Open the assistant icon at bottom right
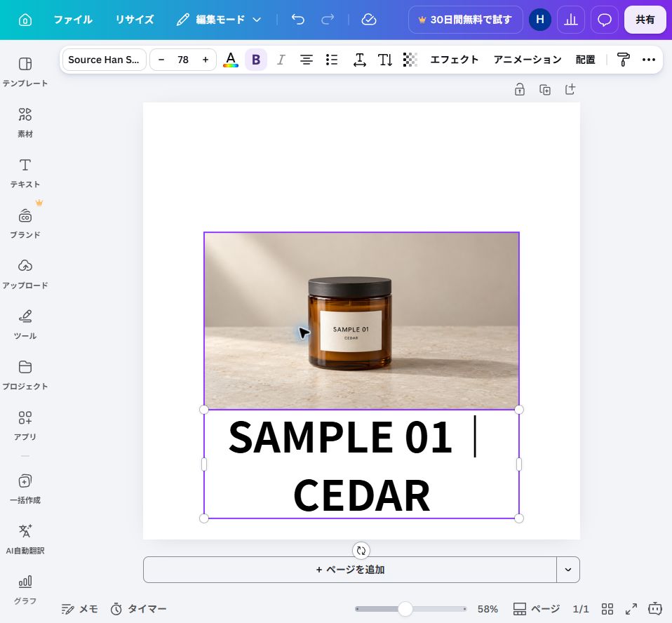 click(655, 609)
